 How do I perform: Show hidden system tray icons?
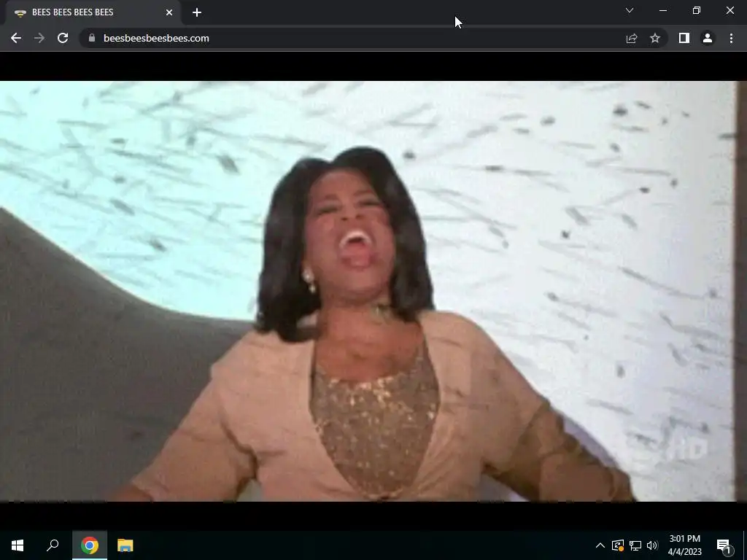pyautogui.click(x=600, y=545)
